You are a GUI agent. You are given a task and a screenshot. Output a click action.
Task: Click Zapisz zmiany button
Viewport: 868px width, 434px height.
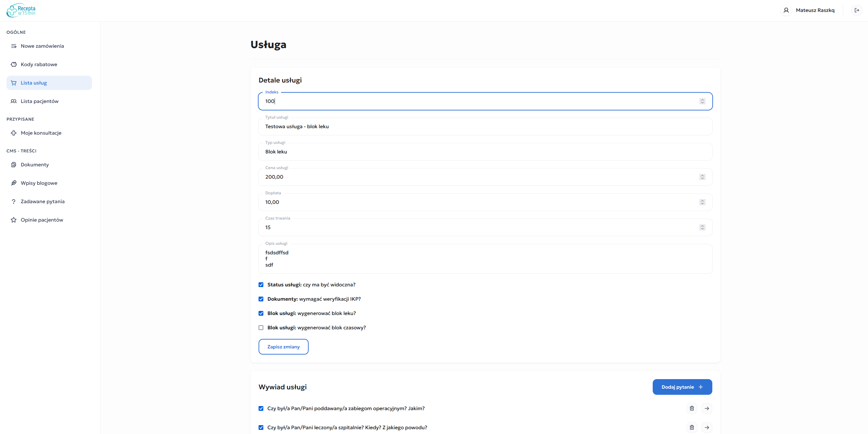(x=283, y=347)
